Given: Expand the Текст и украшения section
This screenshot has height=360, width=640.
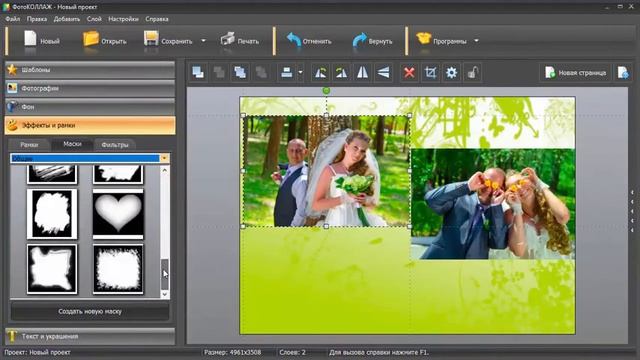Looking at the screenshot, I should pos(90,336).
